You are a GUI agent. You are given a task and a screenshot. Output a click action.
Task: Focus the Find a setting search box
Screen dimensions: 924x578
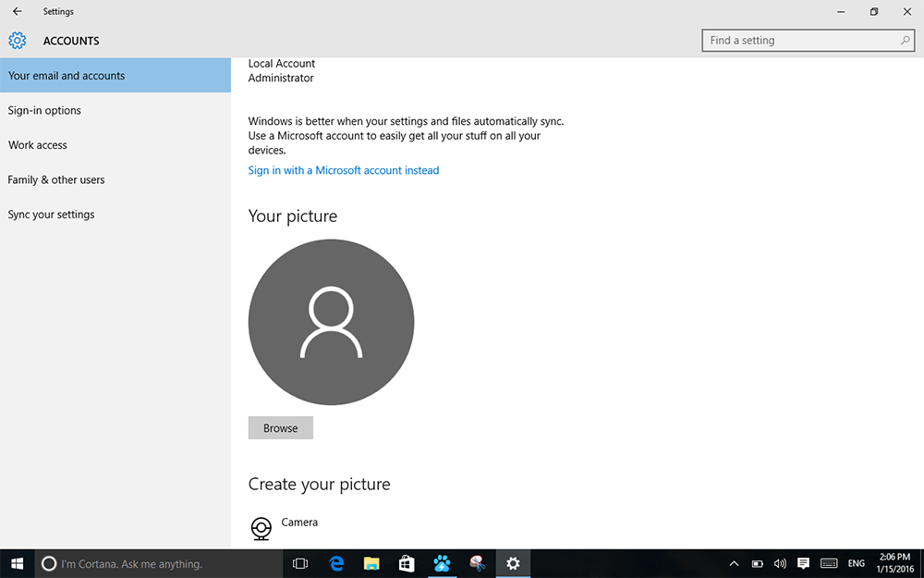pos(808,40)
